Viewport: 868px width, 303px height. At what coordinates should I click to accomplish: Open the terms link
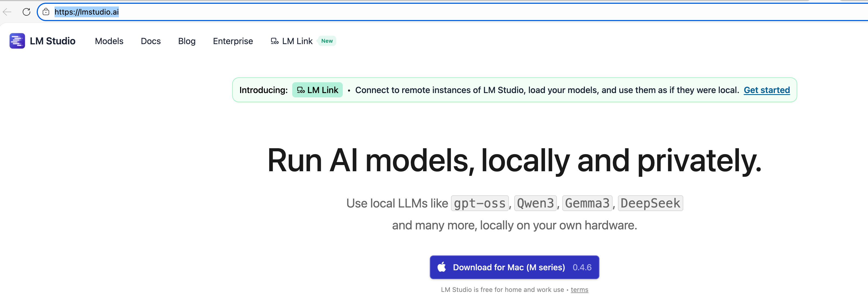pos(579,290)
